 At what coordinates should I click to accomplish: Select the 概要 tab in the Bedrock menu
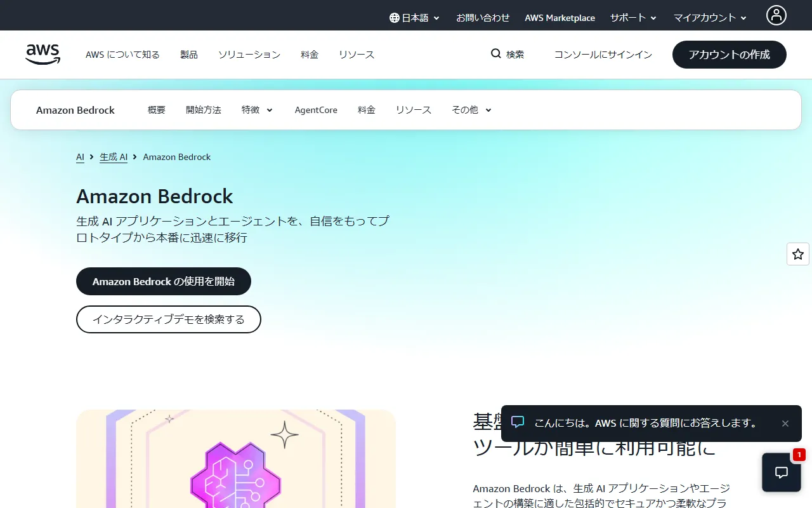pos(156,109)
